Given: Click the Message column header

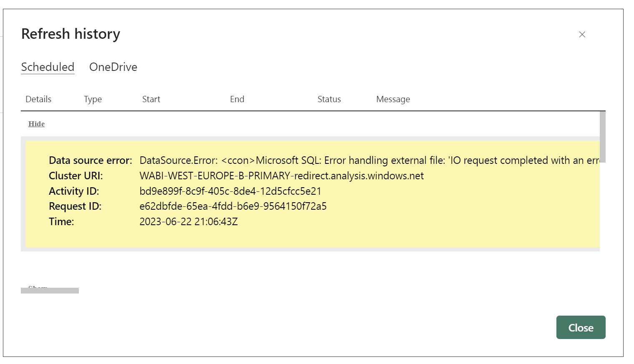Looking at the screenshot, I should (392, 99).
